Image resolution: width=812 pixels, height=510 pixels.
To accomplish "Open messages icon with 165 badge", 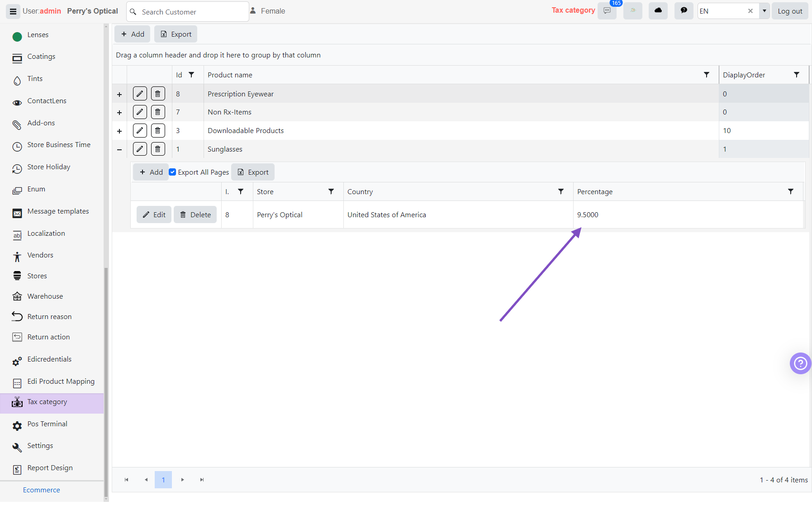I will click(x=607, y=11).
